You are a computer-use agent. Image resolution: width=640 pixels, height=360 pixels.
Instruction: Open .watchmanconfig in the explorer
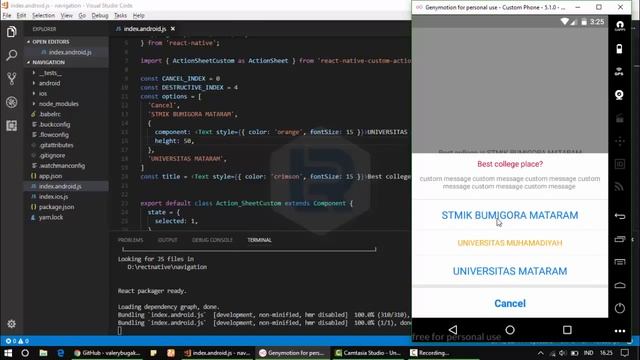[x=62, y=166]
